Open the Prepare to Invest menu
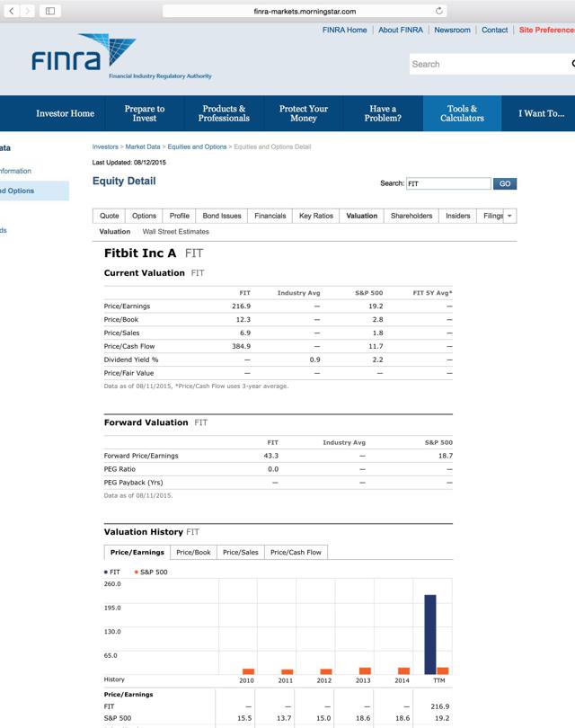This screenshot has width=575, height=728. coord(145,113)
